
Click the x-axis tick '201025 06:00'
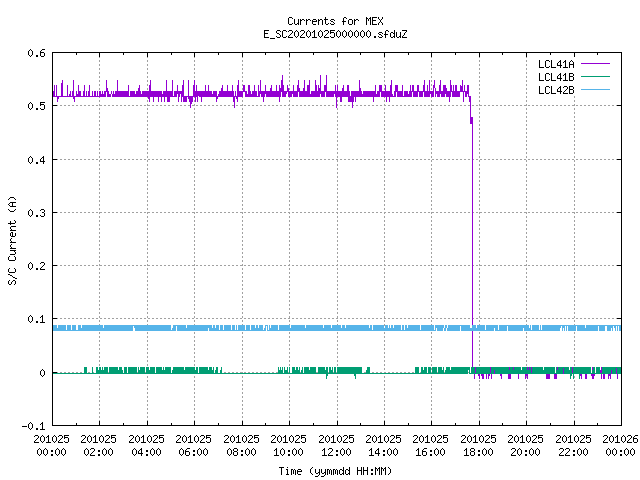(193, 445)
